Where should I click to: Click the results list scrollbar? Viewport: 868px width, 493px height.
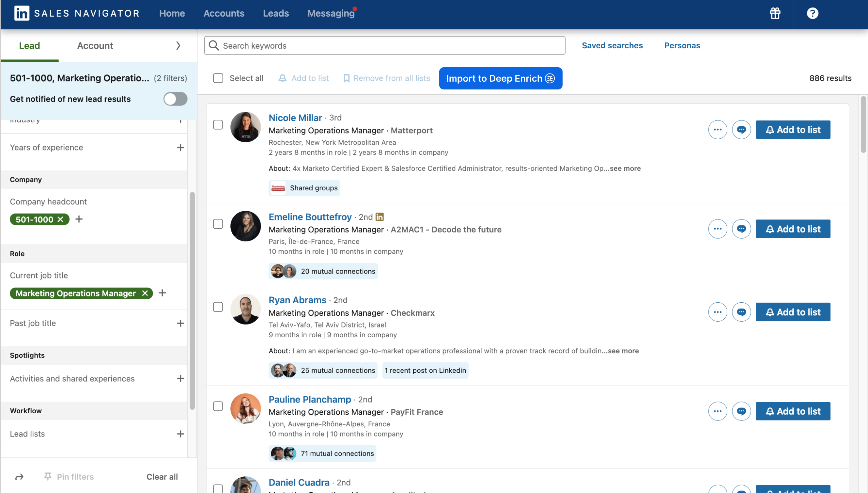863,125
